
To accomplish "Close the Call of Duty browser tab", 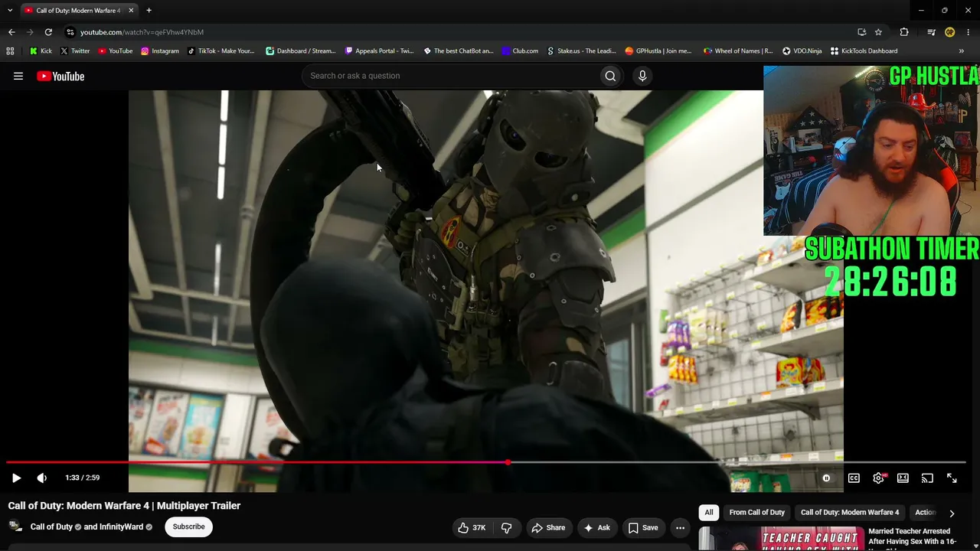I will coord(131,11).
